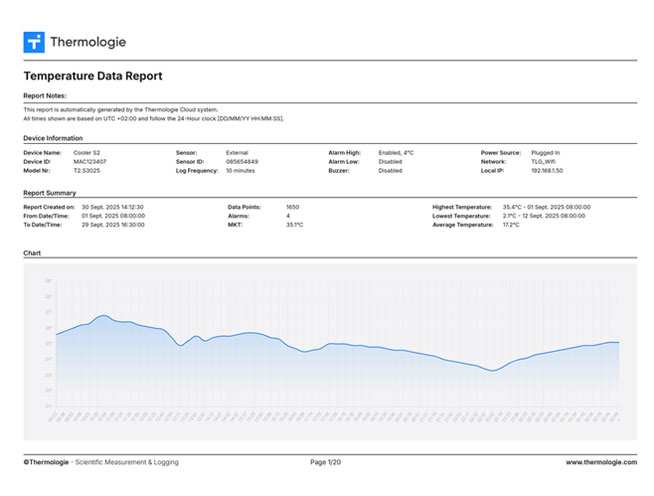This screenshot has height=496, width=654.
Task: Click the peak of the temperature chart line
Action: tap(102, 316)
